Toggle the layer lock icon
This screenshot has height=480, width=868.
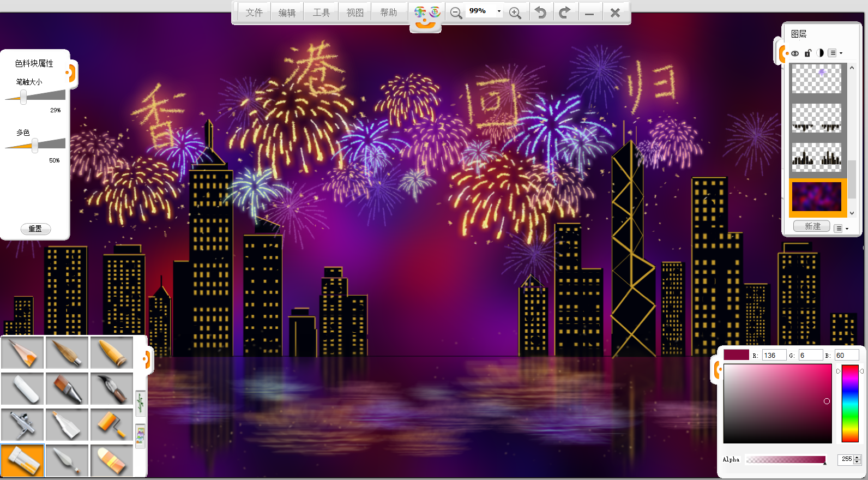pyautogui.click(x=807, y=53)
